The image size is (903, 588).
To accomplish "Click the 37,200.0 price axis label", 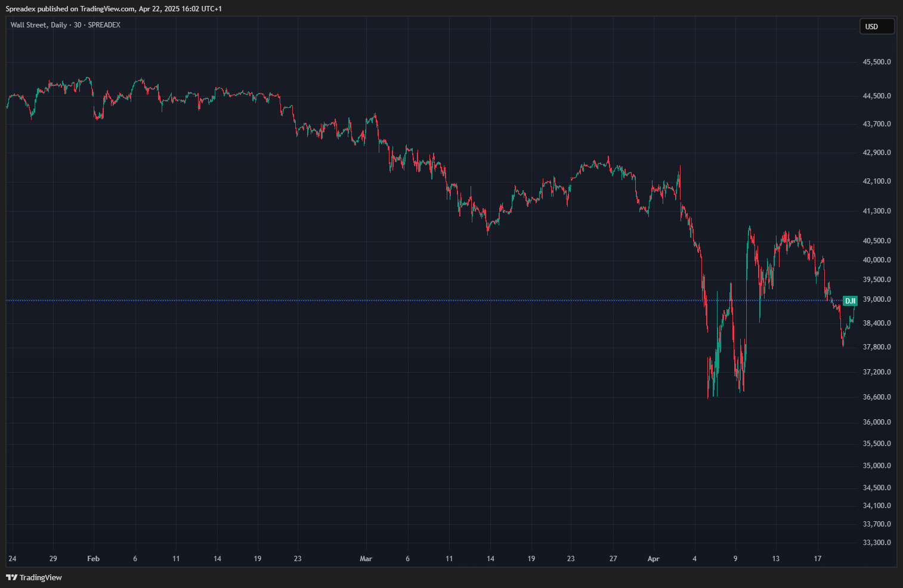I will [x=877, y=372].
